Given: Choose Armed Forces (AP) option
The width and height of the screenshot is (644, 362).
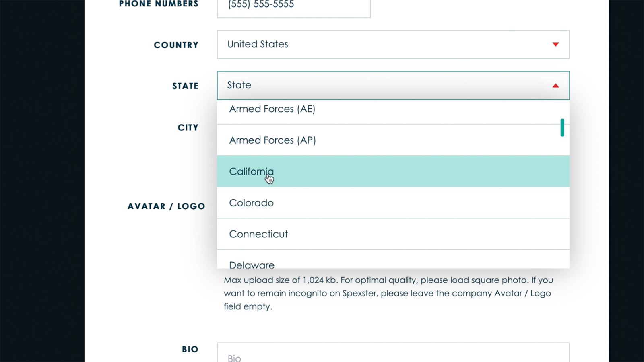Looking at the screenshot, I should click(272, 140).
